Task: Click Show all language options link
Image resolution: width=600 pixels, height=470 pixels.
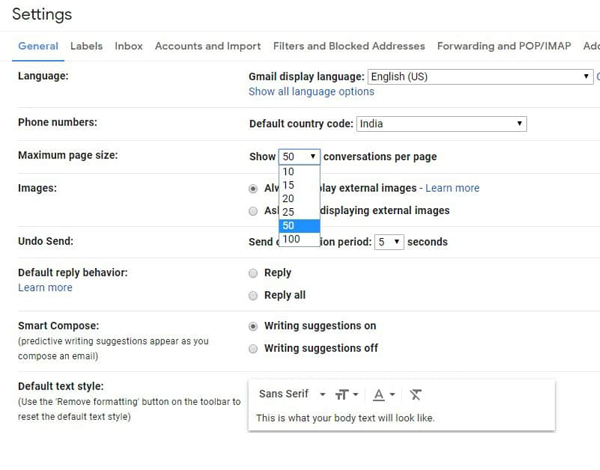Action: coord(311,92)
